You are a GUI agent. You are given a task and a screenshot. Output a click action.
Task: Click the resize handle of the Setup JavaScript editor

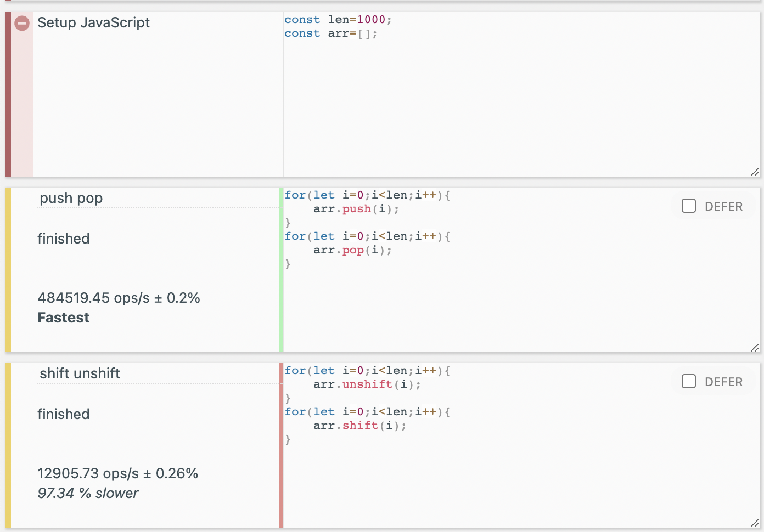pyautogui.click(x=755, y=172)
